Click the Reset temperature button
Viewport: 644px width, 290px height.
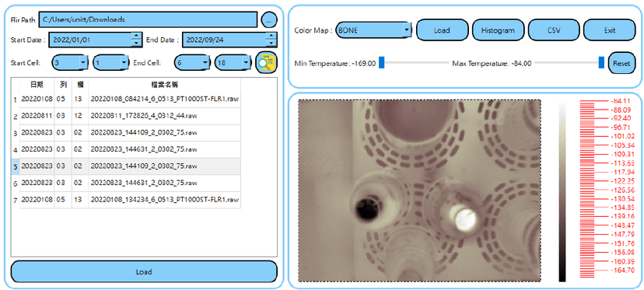[x=621, y=63]
